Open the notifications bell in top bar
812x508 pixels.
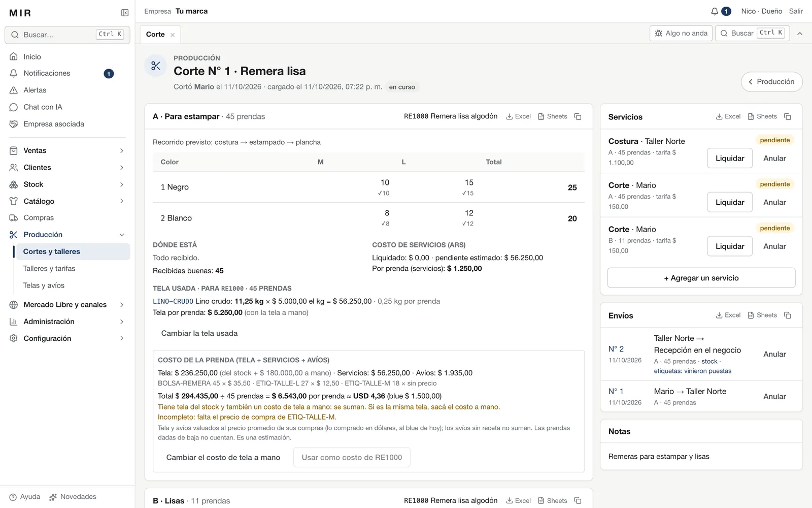tap(715, 11)
